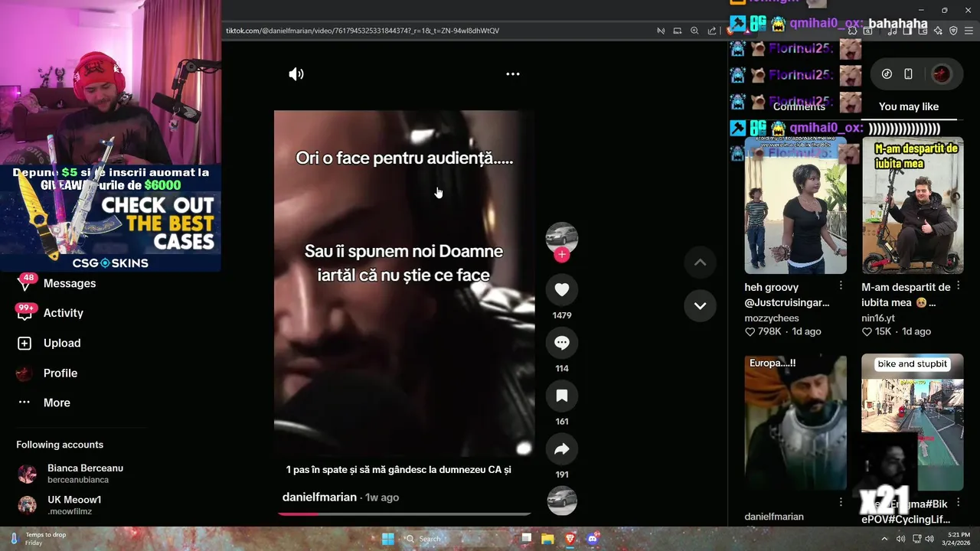The width and height of the screenshot is (980, 551).
Task: Open sound disc thumbnail below share count
Action: (562, 500)
